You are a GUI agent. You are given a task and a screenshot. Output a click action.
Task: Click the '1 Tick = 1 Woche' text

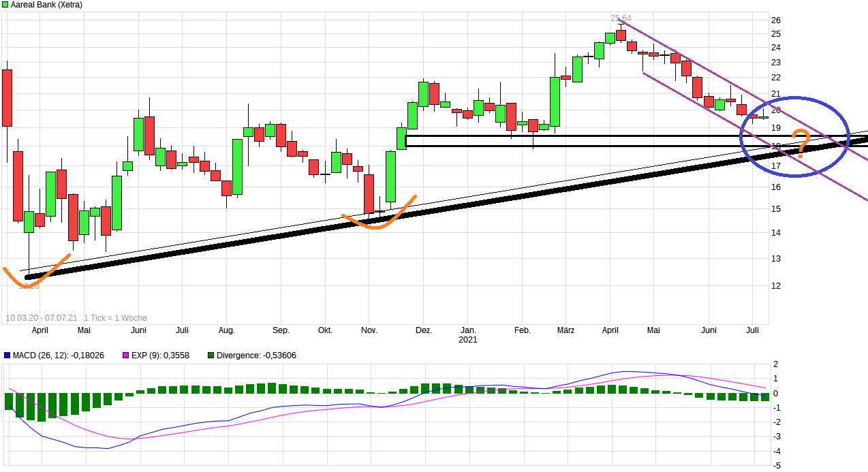[115, 318]
